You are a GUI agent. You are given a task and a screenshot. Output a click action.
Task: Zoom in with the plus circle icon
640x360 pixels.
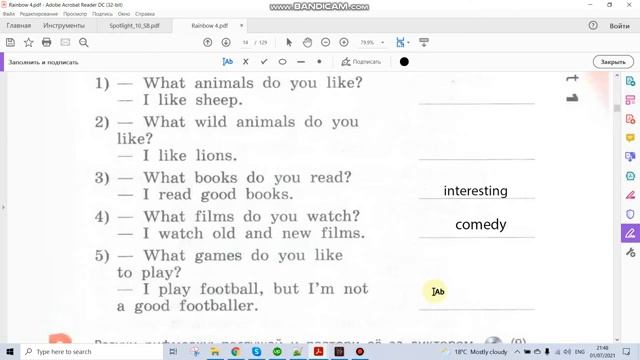pos(344,42)
